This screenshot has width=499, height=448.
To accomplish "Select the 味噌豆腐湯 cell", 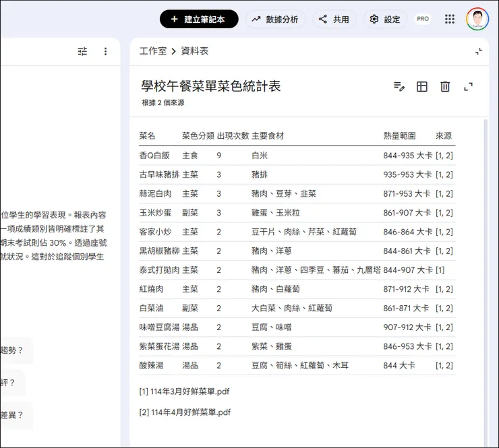I will [x=159, y=327].
